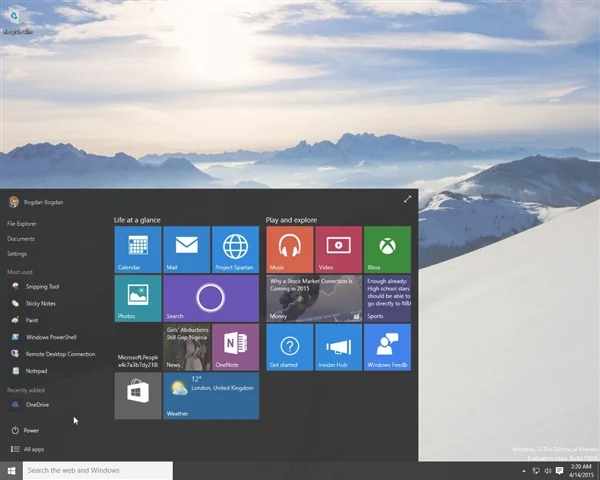Select the Recycle Bin desktop icon
The image size is (600, 480).
[17, 19]
